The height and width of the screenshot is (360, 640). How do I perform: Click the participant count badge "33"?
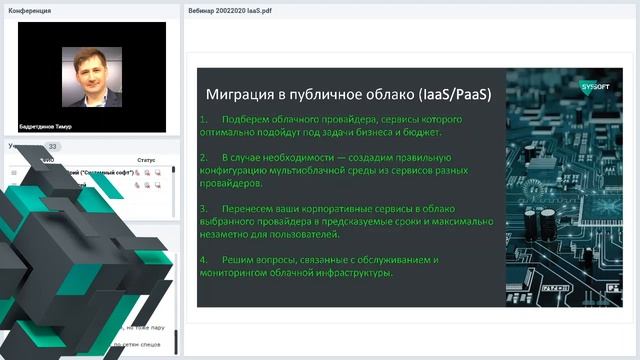(x=52, y=147)
